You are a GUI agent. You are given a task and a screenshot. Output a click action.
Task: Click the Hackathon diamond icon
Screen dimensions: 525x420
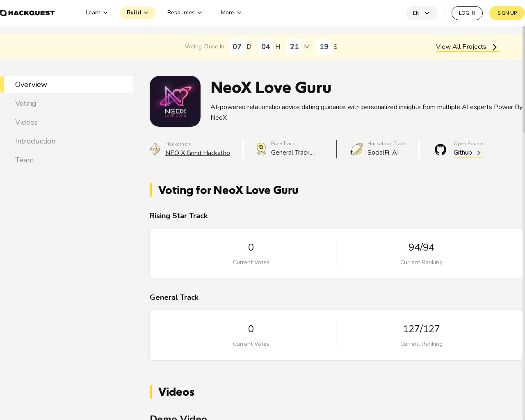[155, 149]
